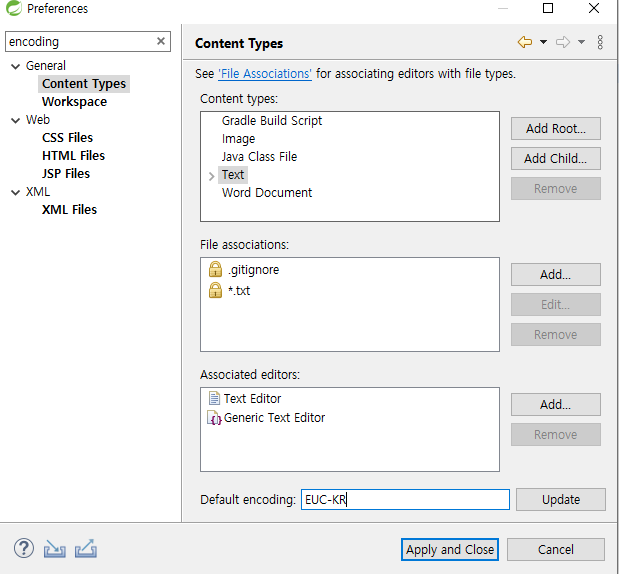The height and width of the screenshot is (574, 619).
Task: Select Text content type
Action: coord(233,174)
